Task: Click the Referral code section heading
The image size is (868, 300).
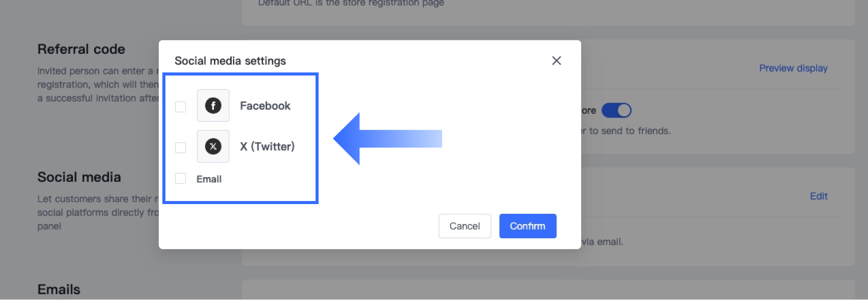Action: (81, 49)
